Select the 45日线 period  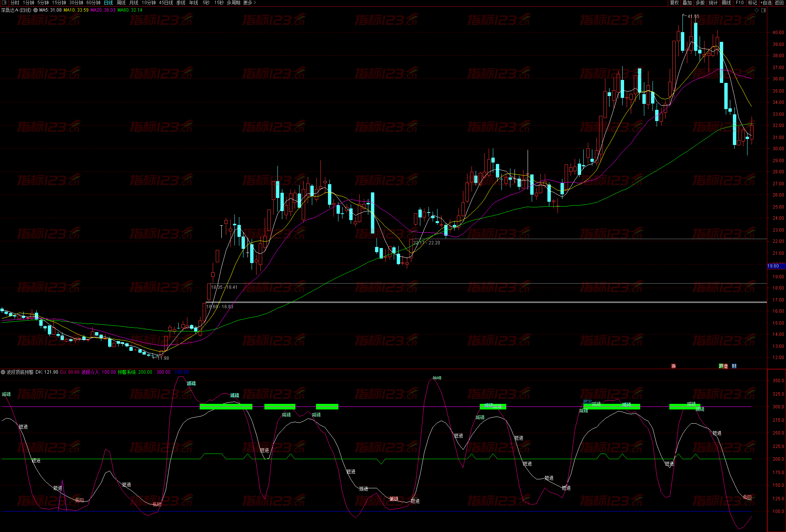tap(166, 3)
